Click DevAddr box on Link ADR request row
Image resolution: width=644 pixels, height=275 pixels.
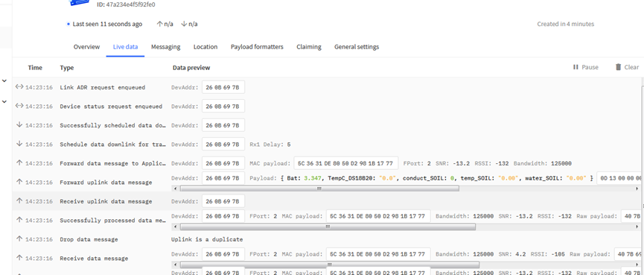point(223,87)
